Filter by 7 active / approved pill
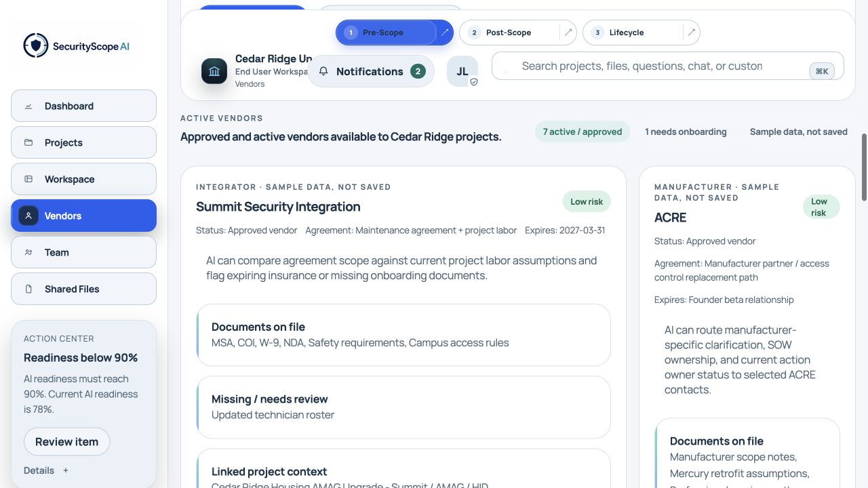868x488 pixels. tap(583, 132)
